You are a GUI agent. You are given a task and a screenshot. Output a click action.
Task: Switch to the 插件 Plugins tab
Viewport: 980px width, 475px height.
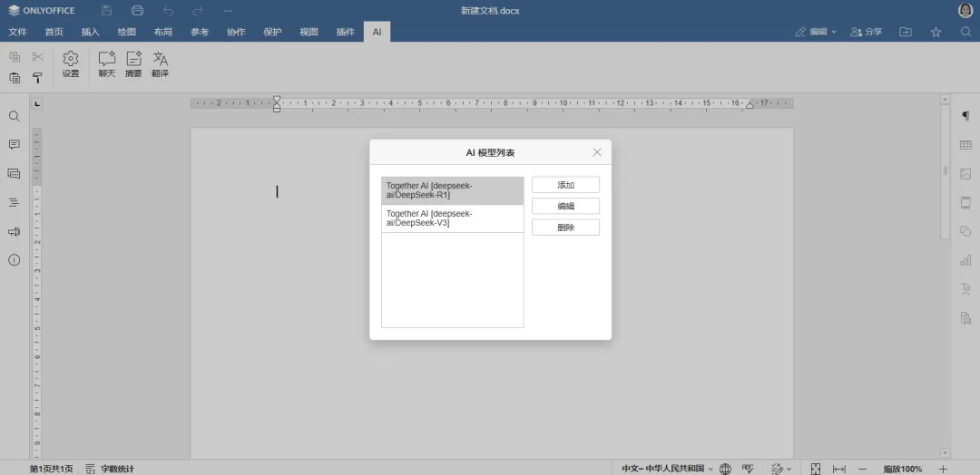(345, 32)
